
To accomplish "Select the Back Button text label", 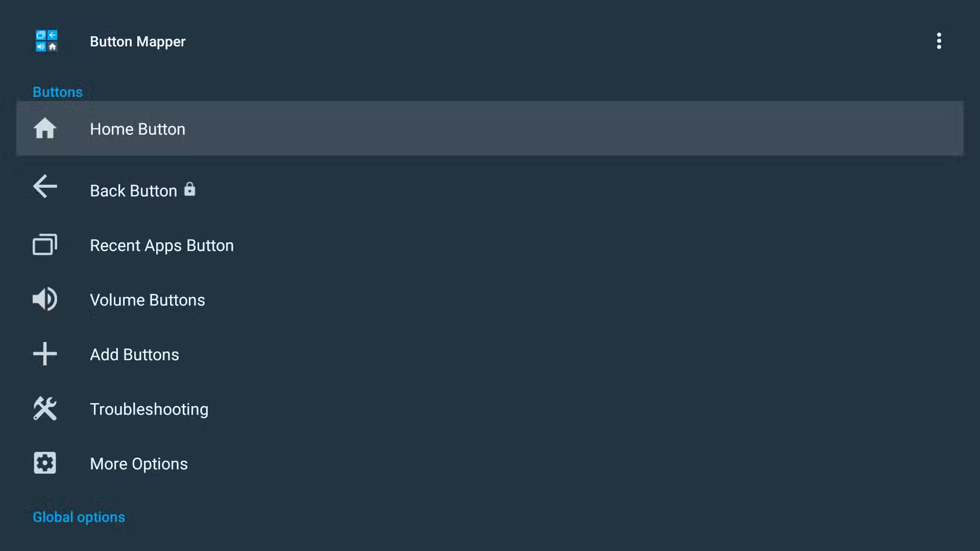I will pyautogui.click(x=133, y=191).
